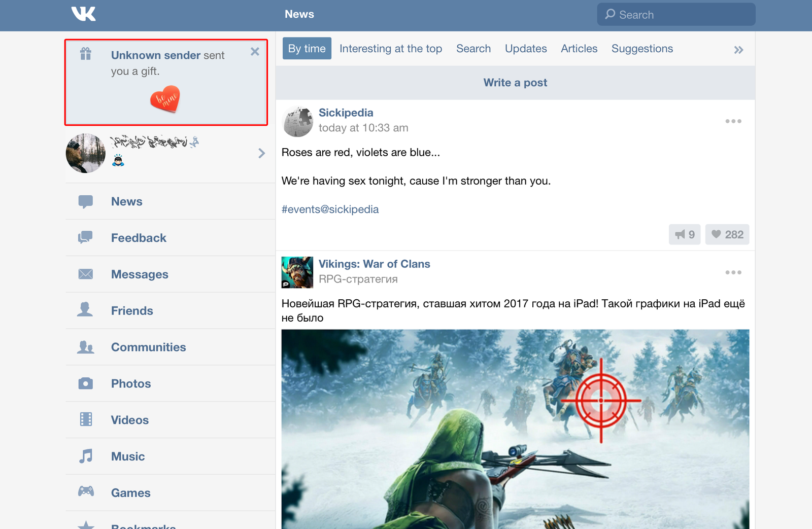The width and height of the screenshot is (812, 529).
Task: Open the Sickipedia community link
Action: click(x=346, y=113)
